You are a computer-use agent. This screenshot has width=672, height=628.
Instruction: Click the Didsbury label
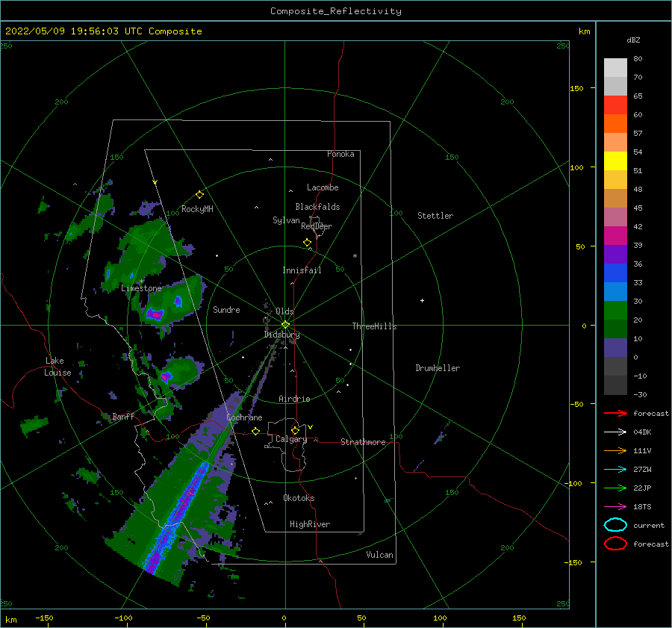click(x=281, y=335)
